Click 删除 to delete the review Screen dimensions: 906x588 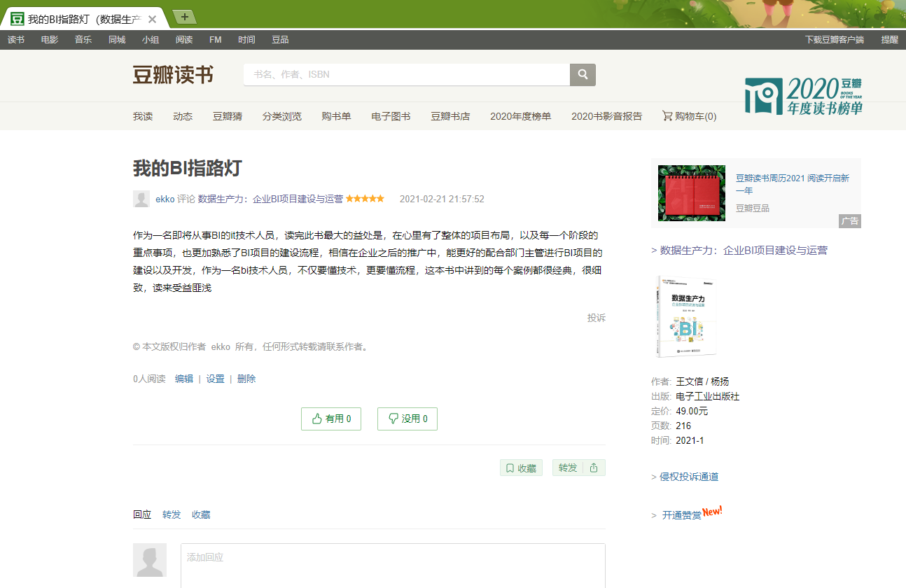246,379
